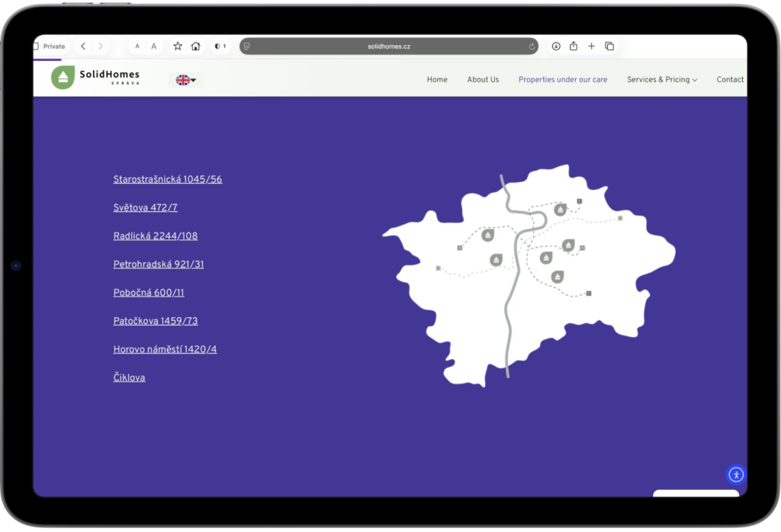Viewport: 781px width, 532px height.
Task: Click the browser back arrow
Action: [x=83, y=46]
